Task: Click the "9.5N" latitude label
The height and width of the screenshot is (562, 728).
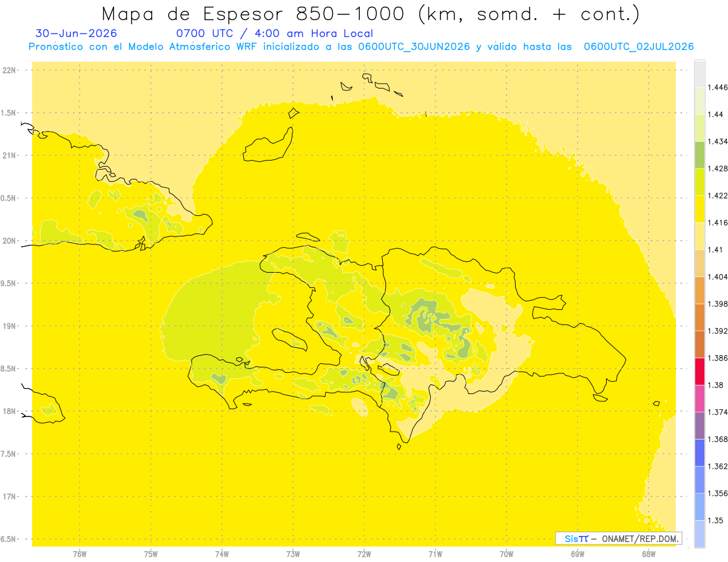Action: coord(9,284)
